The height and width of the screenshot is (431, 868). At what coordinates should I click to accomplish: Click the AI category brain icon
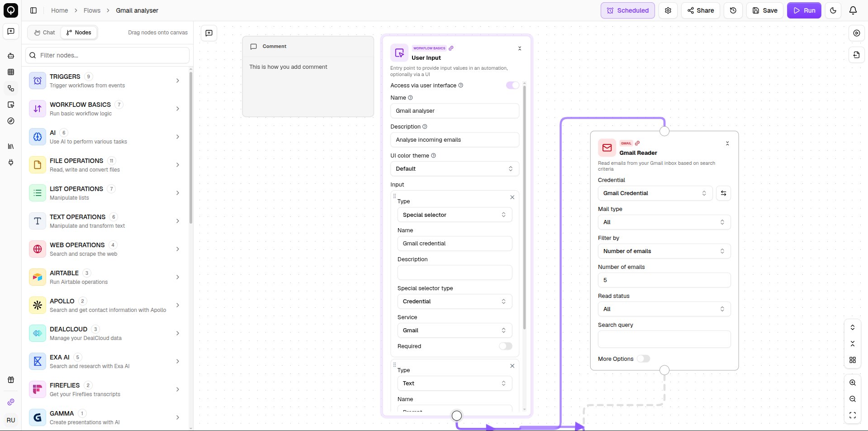38,137
